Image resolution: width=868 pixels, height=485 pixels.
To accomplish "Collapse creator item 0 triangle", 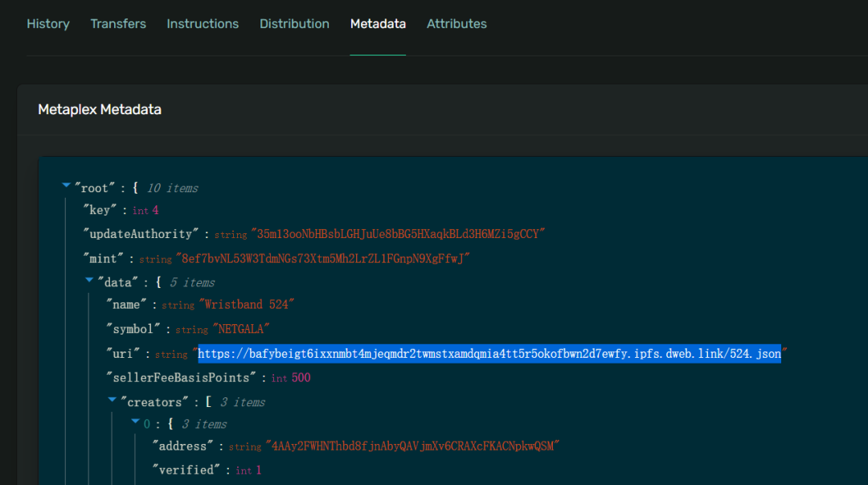I will 135,422.
